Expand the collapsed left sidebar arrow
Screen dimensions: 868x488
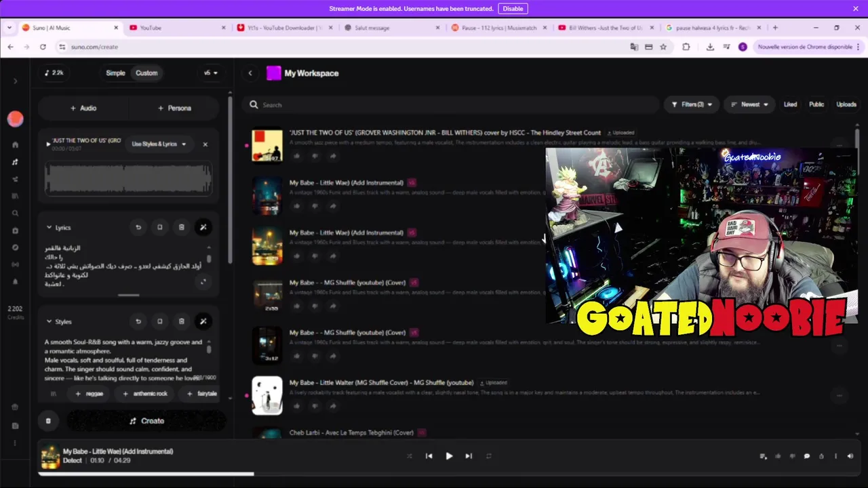15,81
